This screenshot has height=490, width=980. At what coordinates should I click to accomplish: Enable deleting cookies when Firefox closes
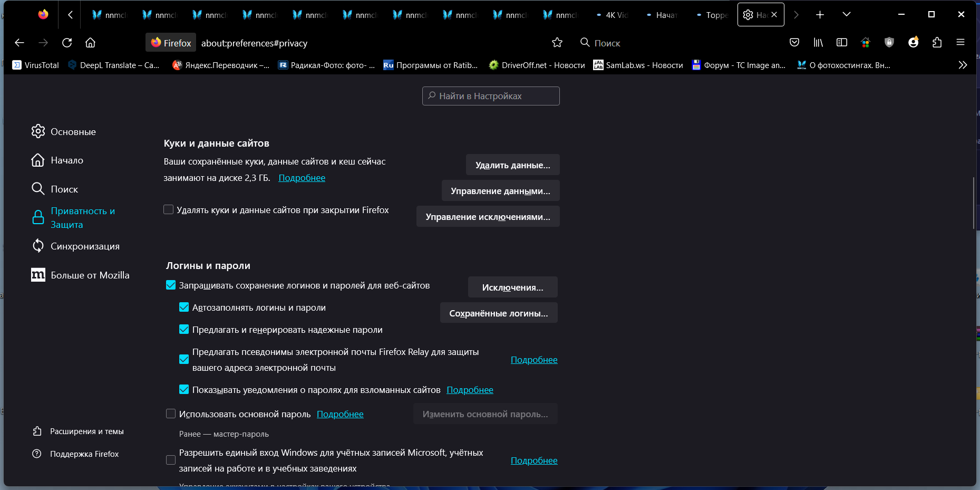(x=169, y=209)
